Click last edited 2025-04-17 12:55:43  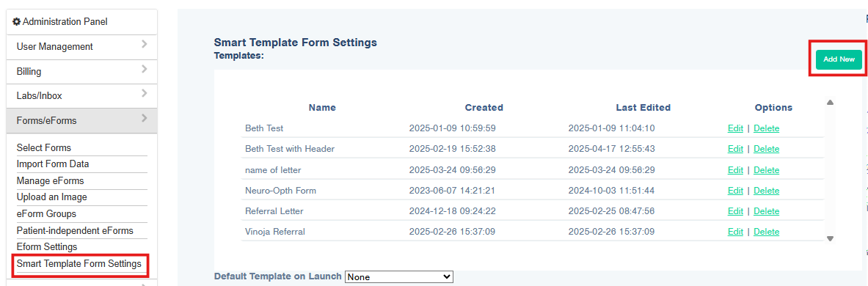click(x=612, y=149)
